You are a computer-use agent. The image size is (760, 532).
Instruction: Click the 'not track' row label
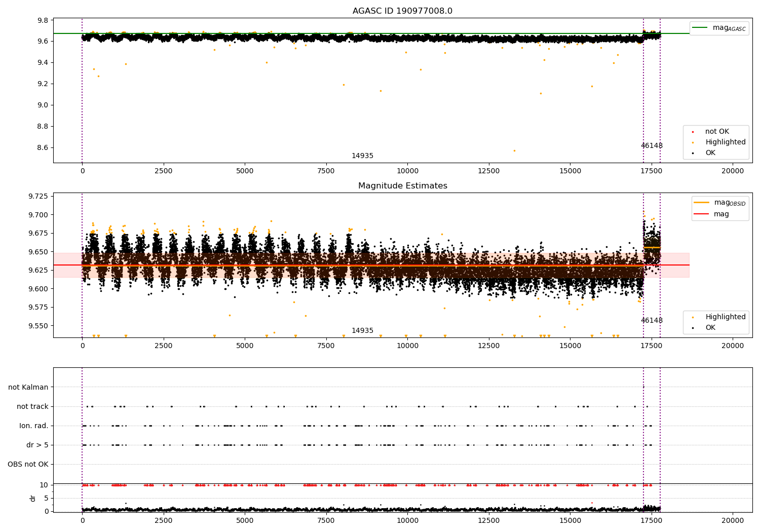tap(32, 407)
